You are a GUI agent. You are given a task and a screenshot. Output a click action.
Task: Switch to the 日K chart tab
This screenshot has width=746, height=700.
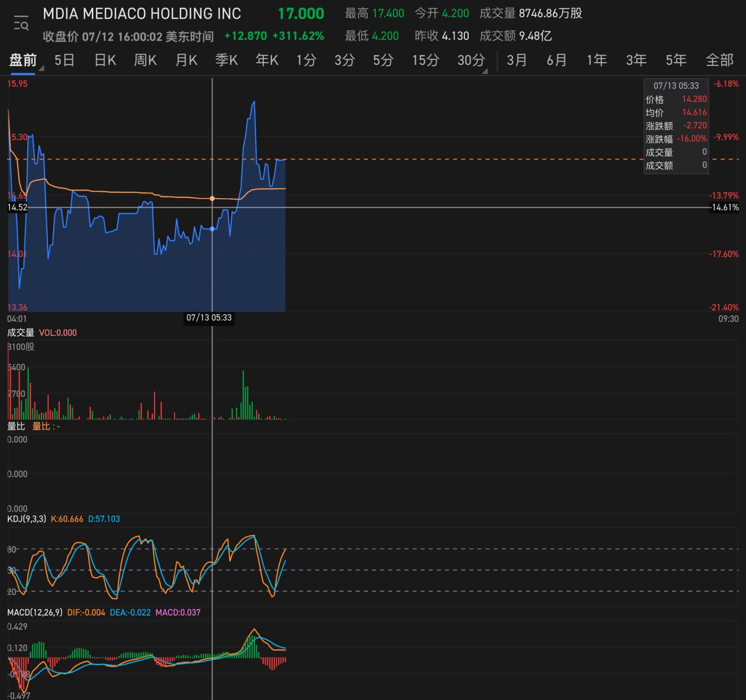tap(105, 60)
